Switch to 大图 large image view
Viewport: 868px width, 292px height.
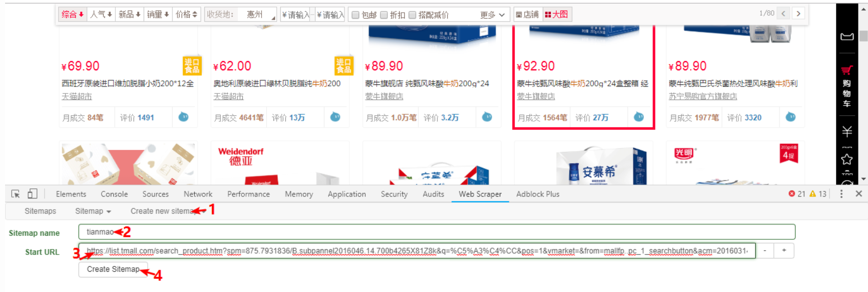[x=556, y=15]
